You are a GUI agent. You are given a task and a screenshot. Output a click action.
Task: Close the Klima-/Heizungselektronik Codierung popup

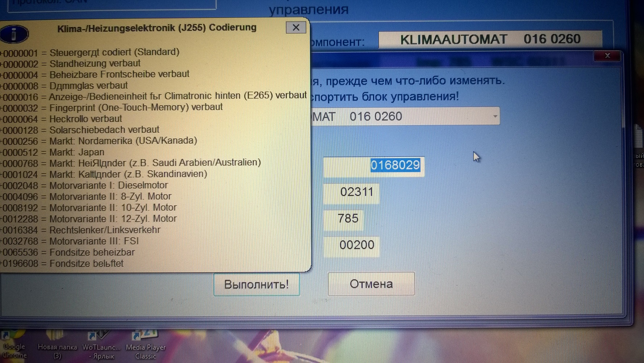(x=296, y=28)
